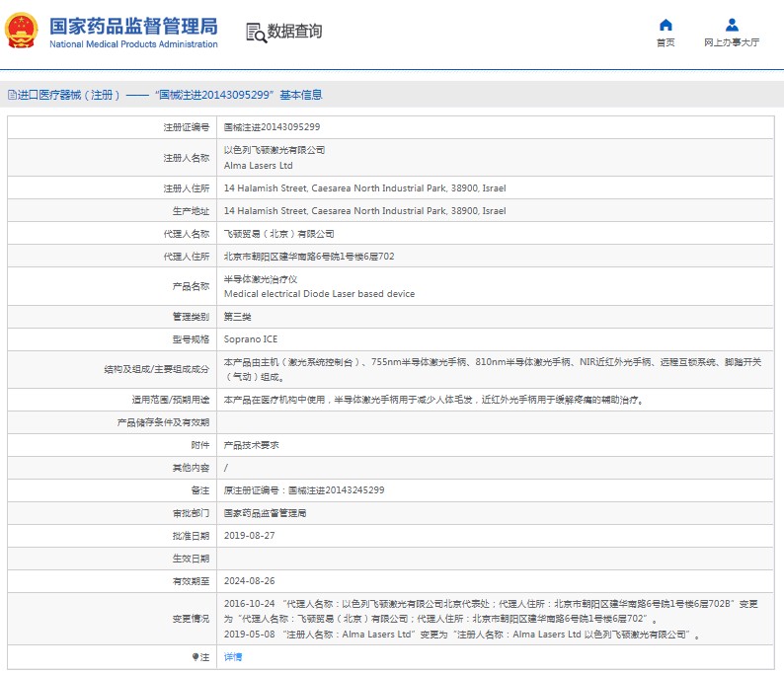Click the original registration number 国械注进20143245299
Viewport: 784px width, 673px height.
pyautogui.click(x=335, y=490)
